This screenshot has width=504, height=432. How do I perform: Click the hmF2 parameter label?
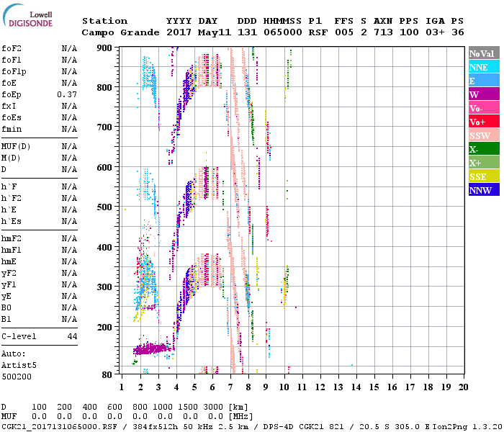(x=12, y=239)
